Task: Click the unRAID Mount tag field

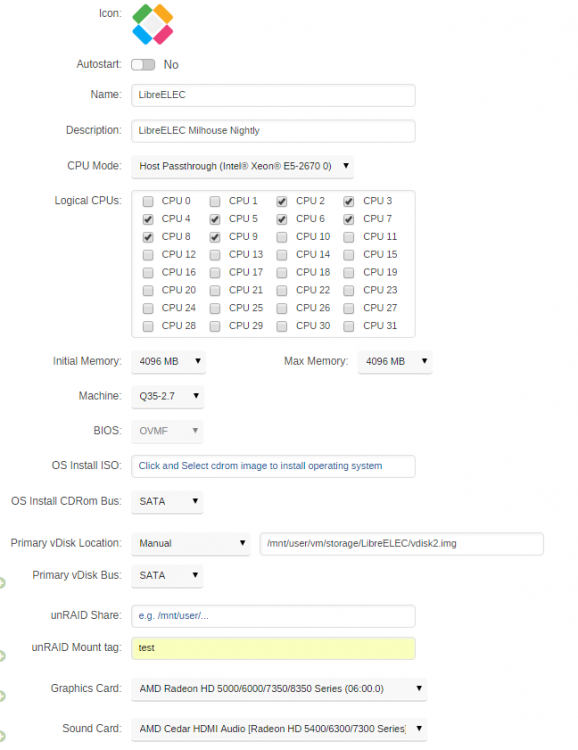Action: coord(273,648)
